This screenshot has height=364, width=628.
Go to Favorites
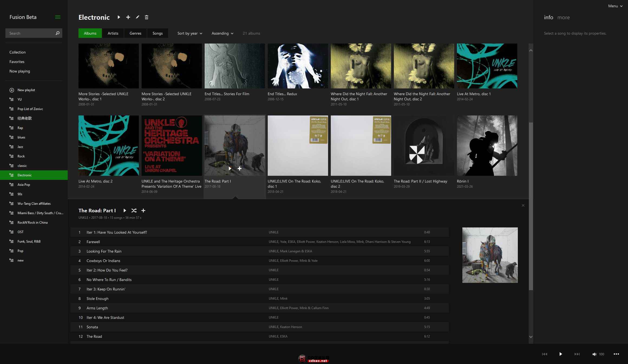coord(17,62)
